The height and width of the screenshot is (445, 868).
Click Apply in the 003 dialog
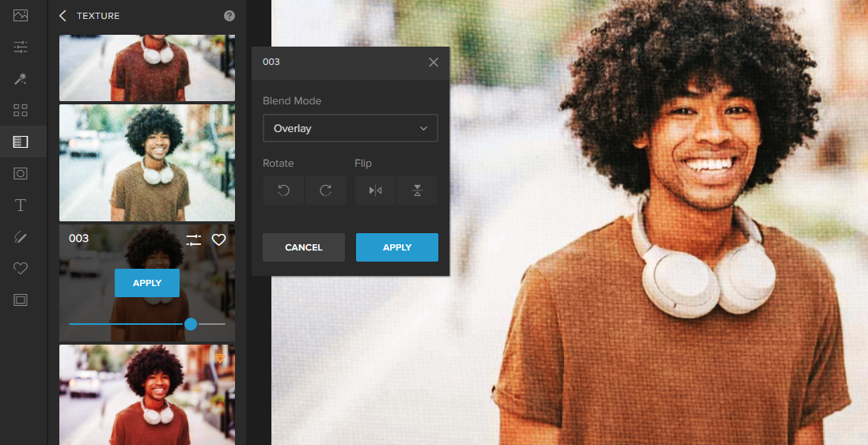[397, 247]
